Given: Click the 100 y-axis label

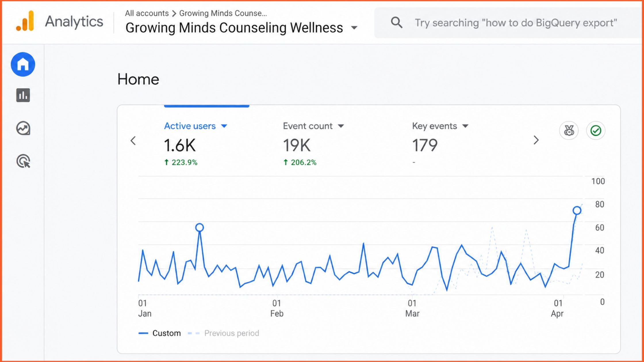Looking at the screenshot, I should pyautogui.click(x=598, y=181).
